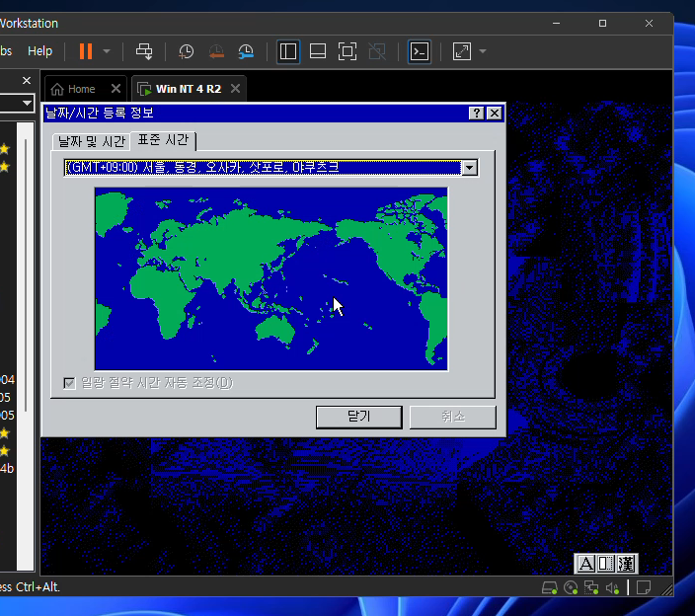The width and height of the screenshot is (695, 616).
Task: Toggle the thumbnail bar view icon
Action: [318, 51]
